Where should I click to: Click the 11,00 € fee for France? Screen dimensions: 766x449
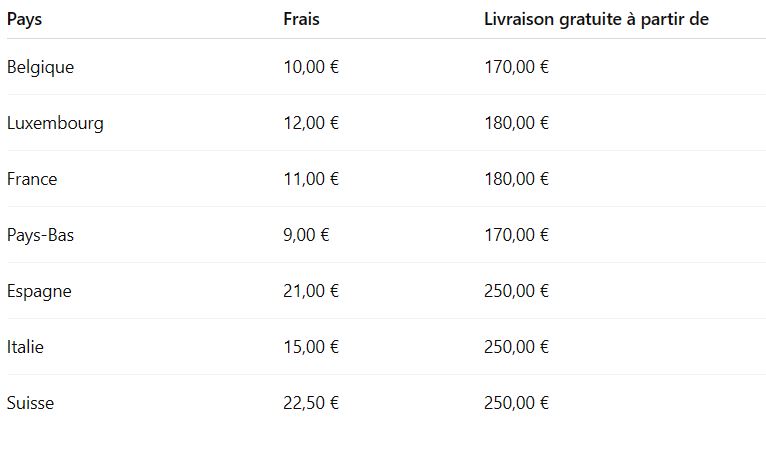[311, 179]
